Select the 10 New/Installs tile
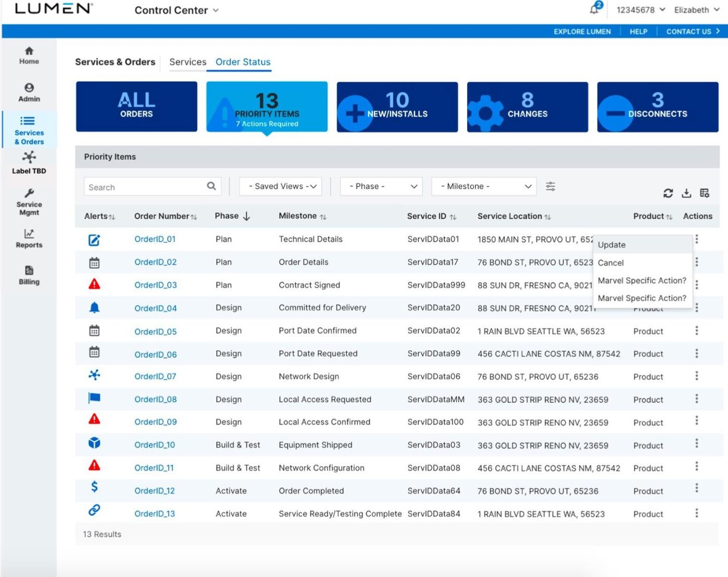 (397, 107)
